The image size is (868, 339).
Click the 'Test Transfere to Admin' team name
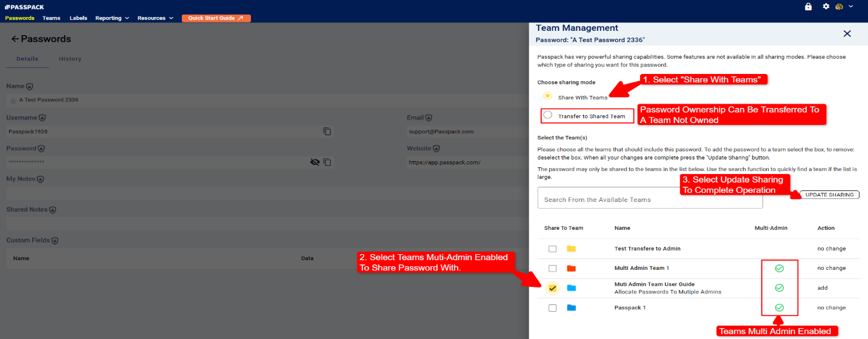(x=647, y=249)
